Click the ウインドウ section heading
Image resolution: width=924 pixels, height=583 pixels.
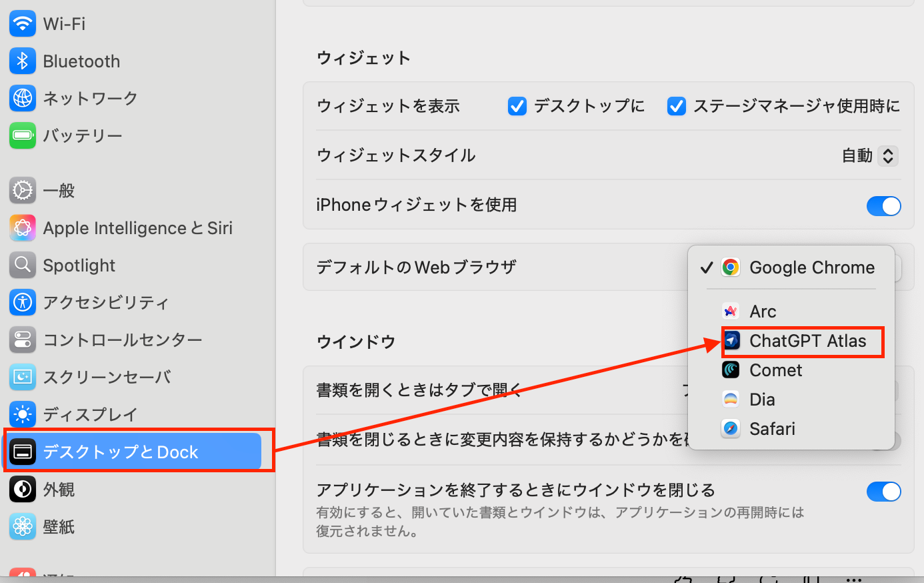coord(356,342)
